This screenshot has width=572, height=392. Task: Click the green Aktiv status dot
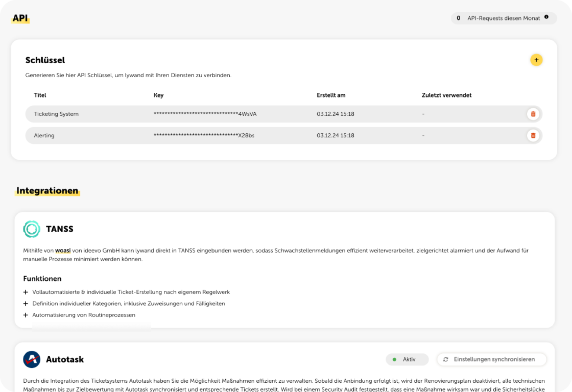point(394,359)
